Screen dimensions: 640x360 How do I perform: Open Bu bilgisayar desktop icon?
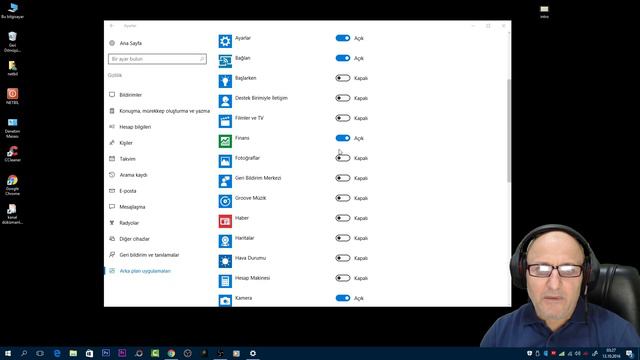pyautogui.click(x=12, y=11)
